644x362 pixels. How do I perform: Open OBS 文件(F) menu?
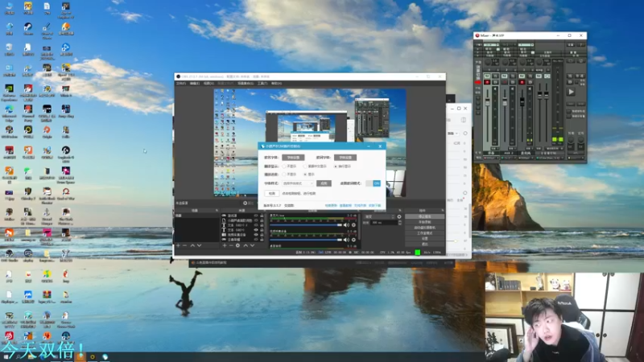click(x=181, y=84)
